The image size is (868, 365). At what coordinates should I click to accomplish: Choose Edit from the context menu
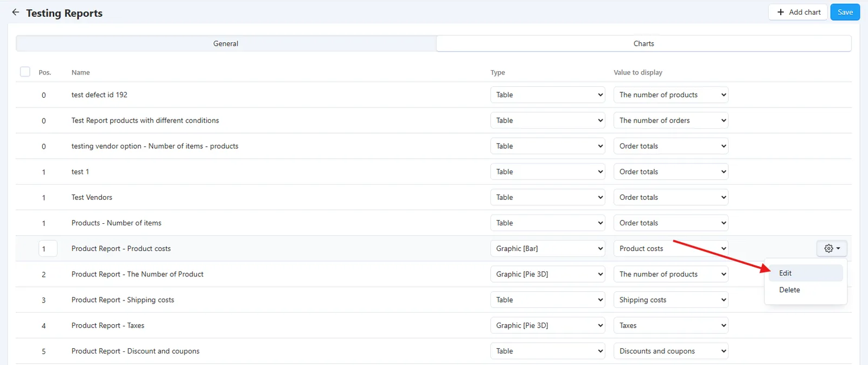click(806, 273)
